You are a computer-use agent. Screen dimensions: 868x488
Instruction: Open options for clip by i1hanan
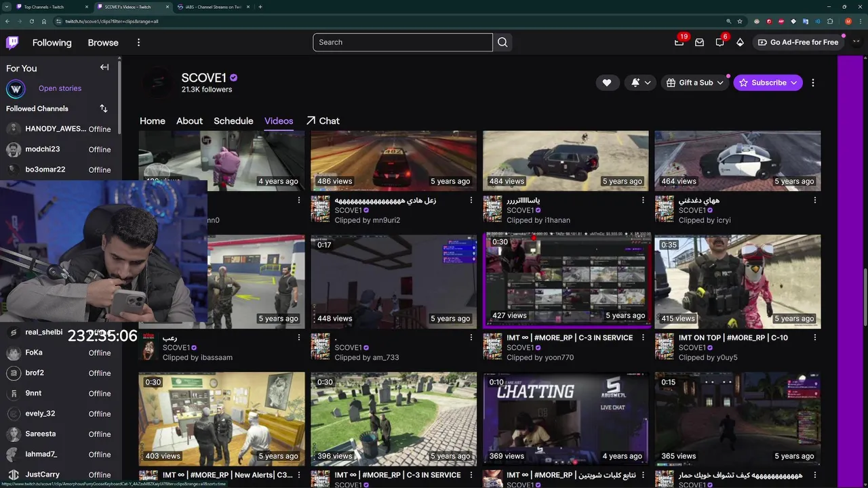[643, 201]
